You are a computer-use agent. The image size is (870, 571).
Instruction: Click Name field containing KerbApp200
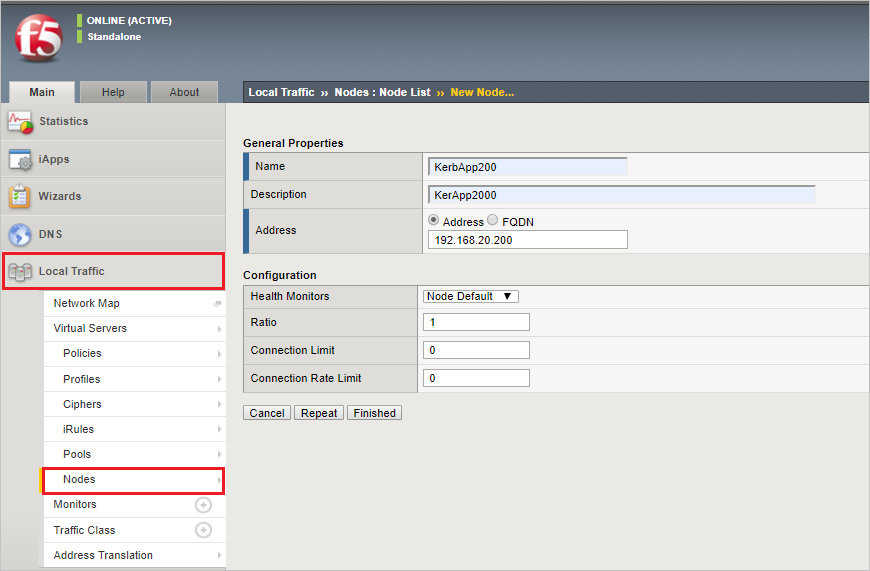click(x=528, y=167)
